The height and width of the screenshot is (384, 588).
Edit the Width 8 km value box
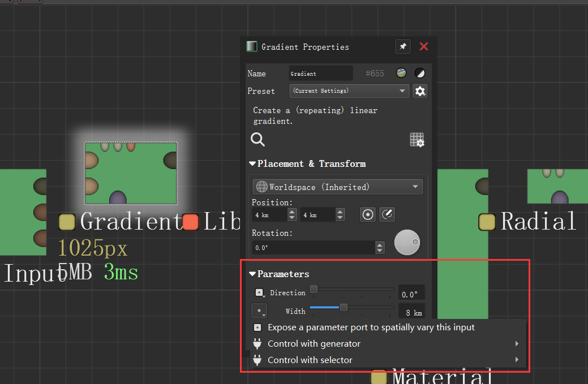(411, 312)
